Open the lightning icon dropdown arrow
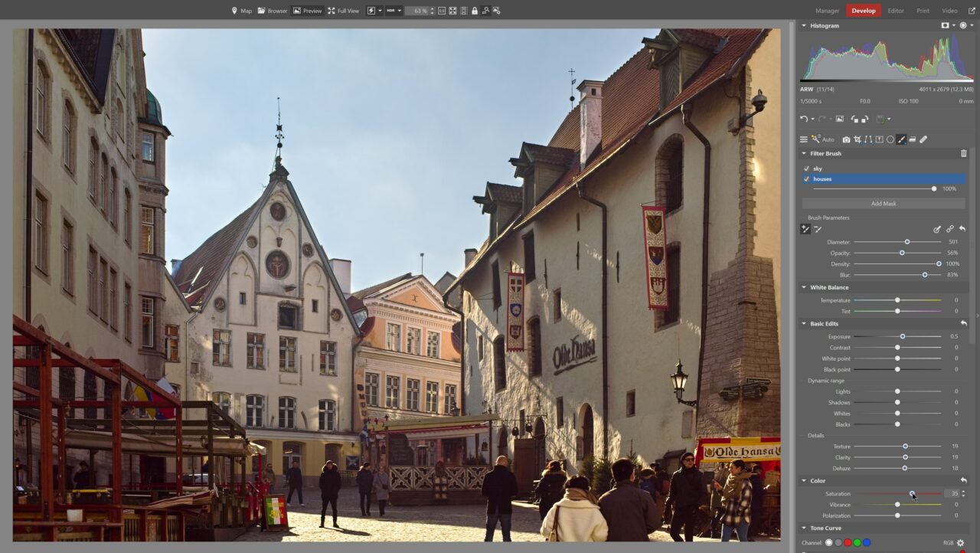 380,11
